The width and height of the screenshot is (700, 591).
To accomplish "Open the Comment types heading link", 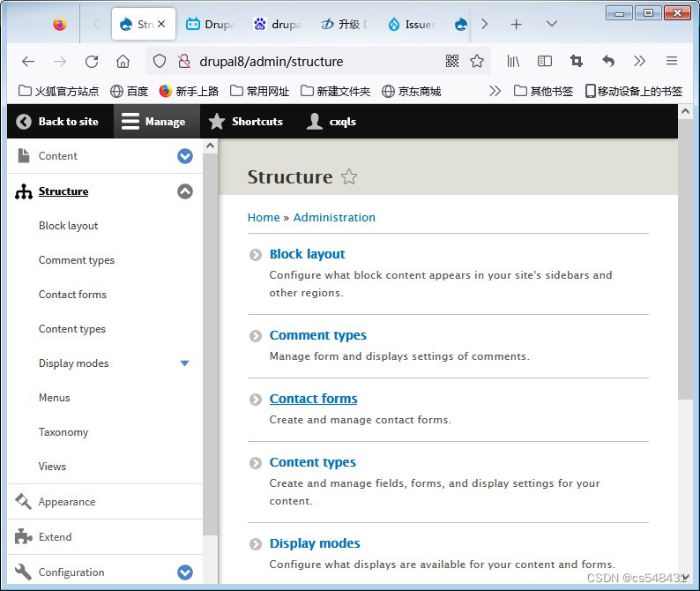I will [318, 335].
